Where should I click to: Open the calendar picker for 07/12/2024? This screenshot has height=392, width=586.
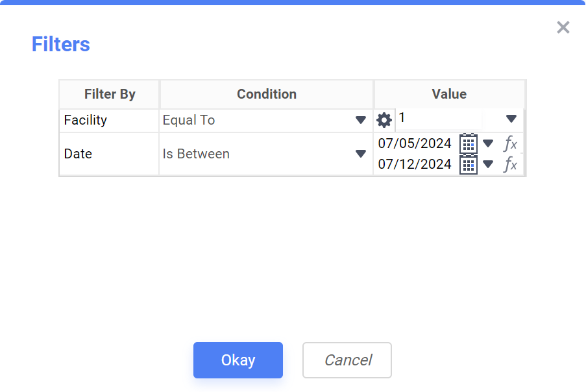point(469,164)
